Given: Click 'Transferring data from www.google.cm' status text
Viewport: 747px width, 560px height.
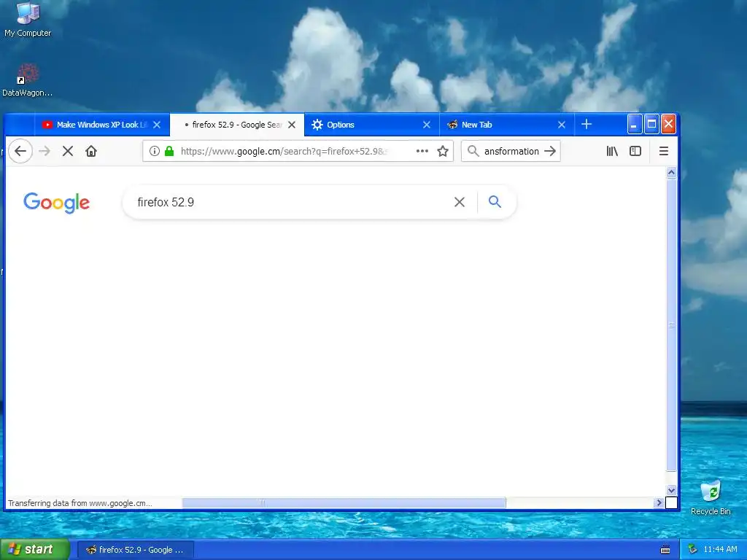Looking at the screenshot, I should [80, 503].
